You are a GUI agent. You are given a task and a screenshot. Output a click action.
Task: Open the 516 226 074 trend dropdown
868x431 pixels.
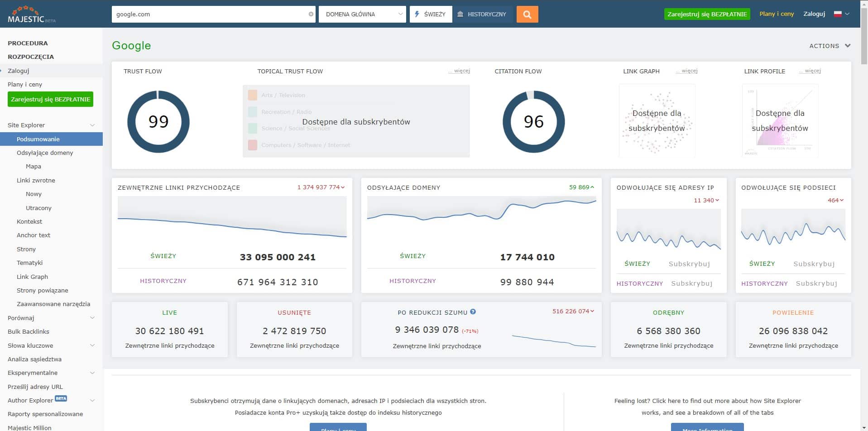pyautogui.click(x=573, y=311)
